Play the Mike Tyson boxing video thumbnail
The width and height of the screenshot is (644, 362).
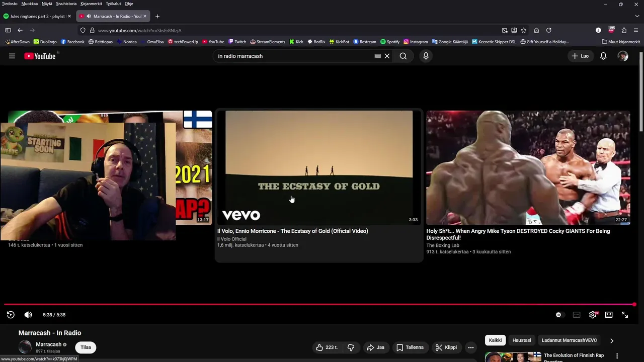click(528, 167)
